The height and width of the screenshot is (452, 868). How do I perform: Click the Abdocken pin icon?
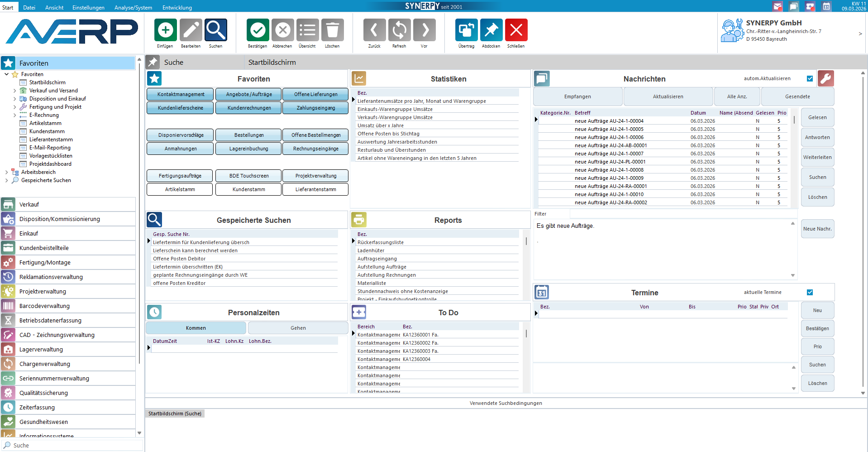491,30
